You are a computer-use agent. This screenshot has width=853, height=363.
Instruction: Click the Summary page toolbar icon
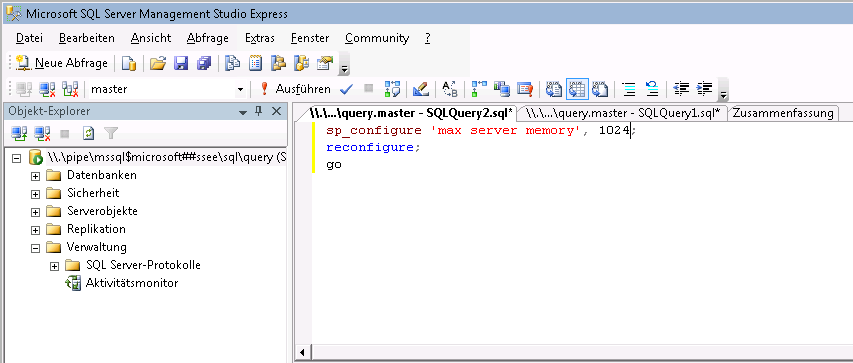(255, 63)
